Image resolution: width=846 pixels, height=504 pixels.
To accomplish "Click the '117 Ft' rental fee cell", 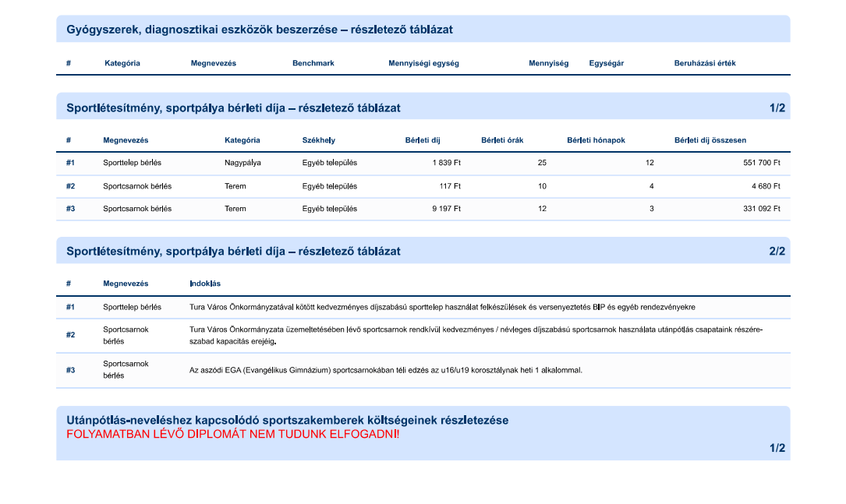I will tap(450, 186).
